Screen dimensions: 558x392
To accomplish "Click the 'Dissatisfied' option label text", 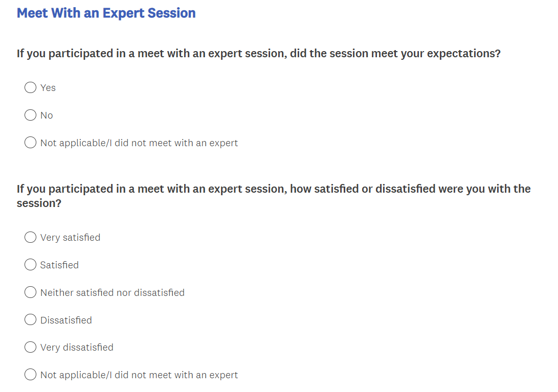I will coord(66,320).
